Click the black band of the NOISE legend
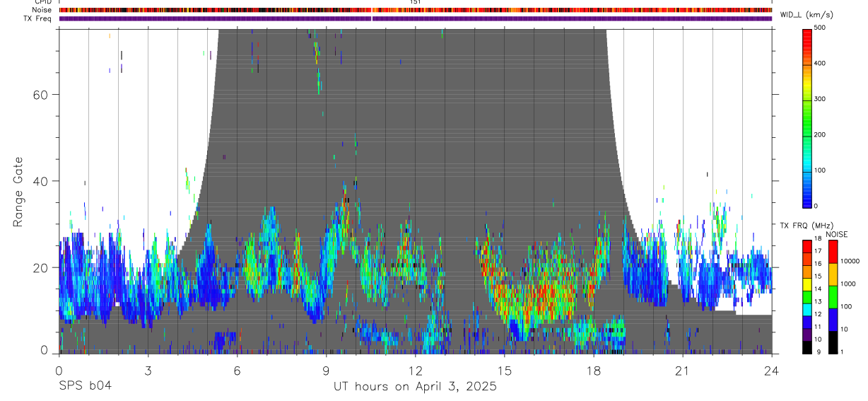 pyautogui.click(x=833, y=342)
